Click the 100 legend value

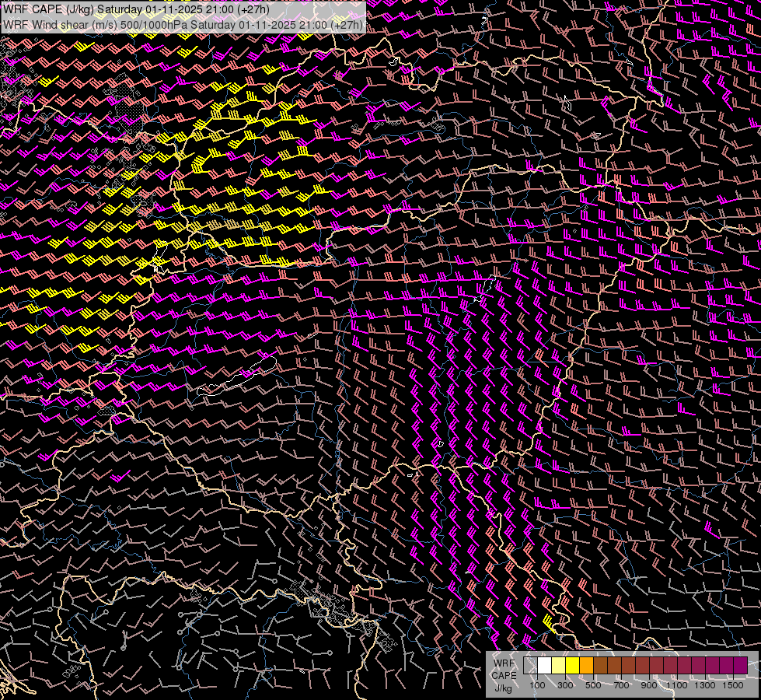pyautogui.click(x=537, y=685)
